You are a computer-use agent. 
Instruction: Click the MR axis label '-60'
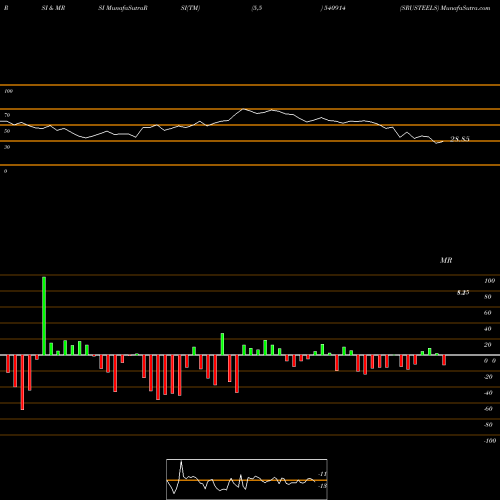(488, 409)
